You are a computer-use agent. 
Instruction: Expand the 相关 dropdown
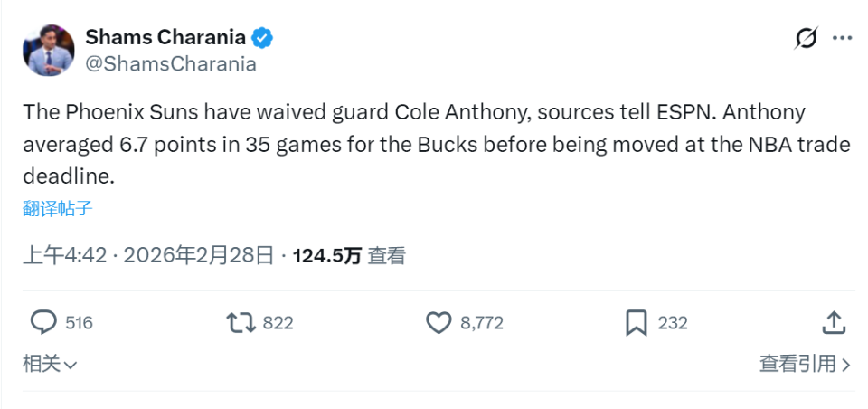pyautogui.click(x=50, y=364)
